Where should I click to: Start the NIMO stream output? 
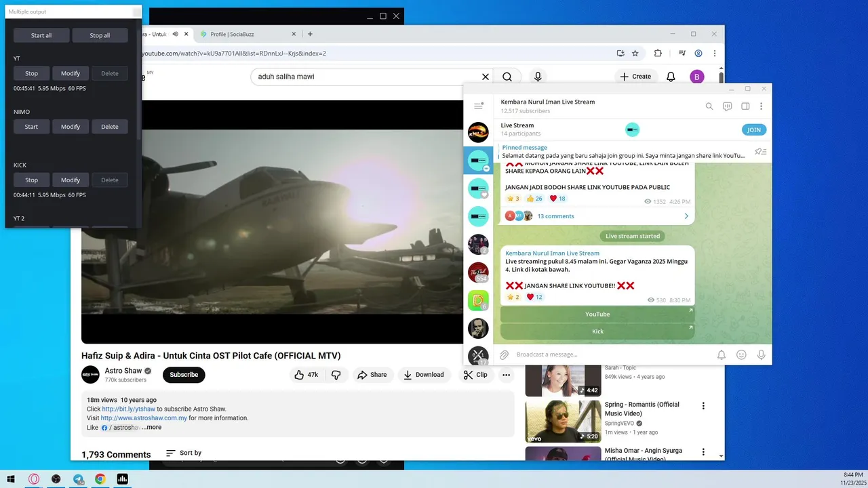coord(31,127)
